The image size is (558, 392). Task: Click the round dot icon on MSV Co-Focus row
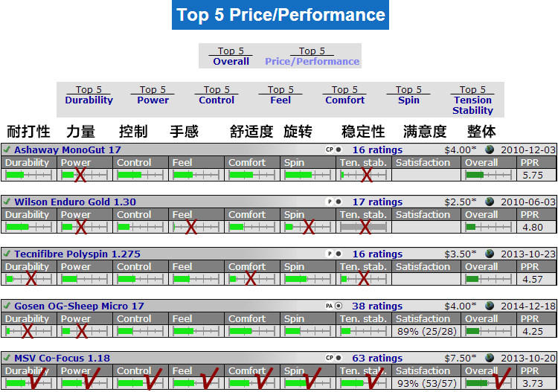(339, 358)
